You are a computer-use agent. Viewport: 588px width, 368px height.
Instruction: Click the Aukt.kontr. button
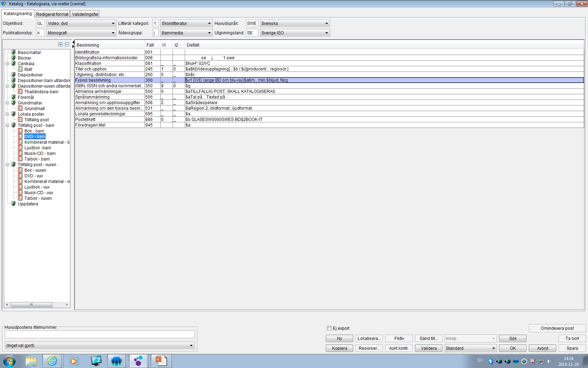(x=399, y=348)
